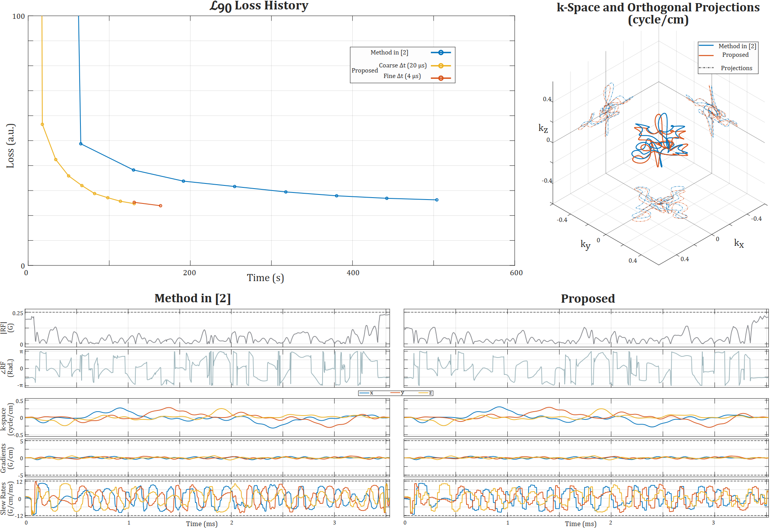Click the 'Method in [2]' waveform panel title
The width and height of the screenshot is (773, 532).
tap(192, 298)
